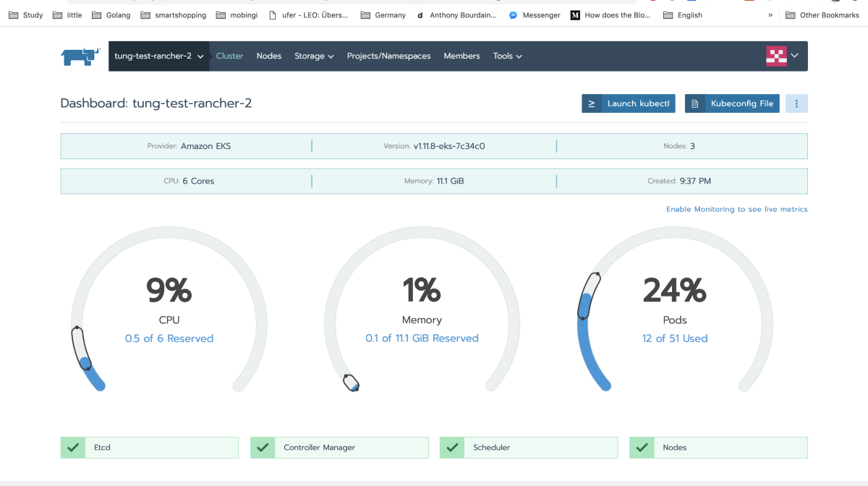868x486 pixels.
Task: Open the Kubeconfig File button
Action: point(733,103)
